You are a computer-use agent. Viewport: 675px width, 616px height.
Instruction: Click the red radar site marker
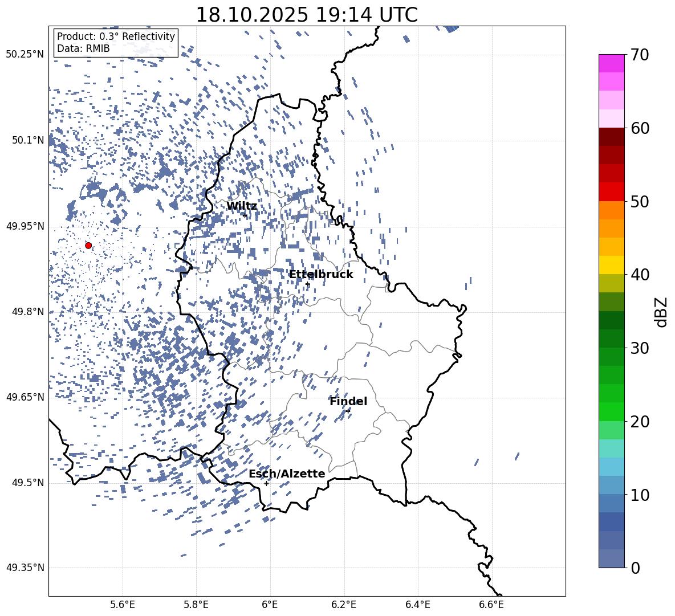pyautogui.click(x=88, y=246)
